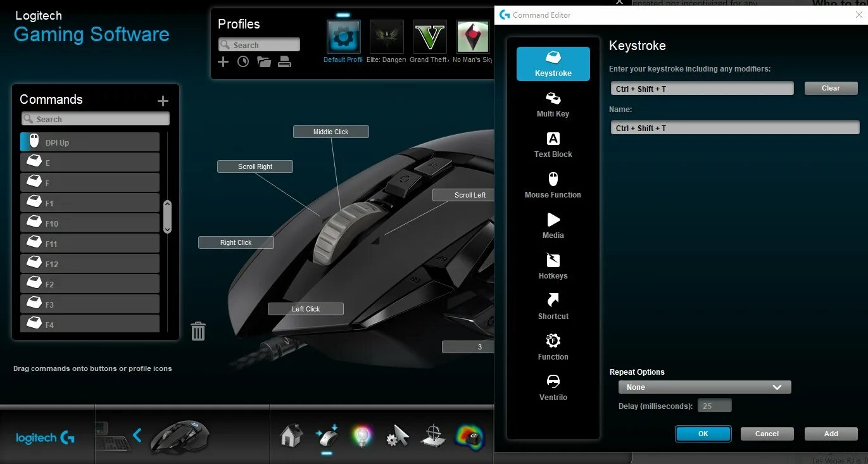
Task: Click the trash delete icon
Action: [198, 331]
